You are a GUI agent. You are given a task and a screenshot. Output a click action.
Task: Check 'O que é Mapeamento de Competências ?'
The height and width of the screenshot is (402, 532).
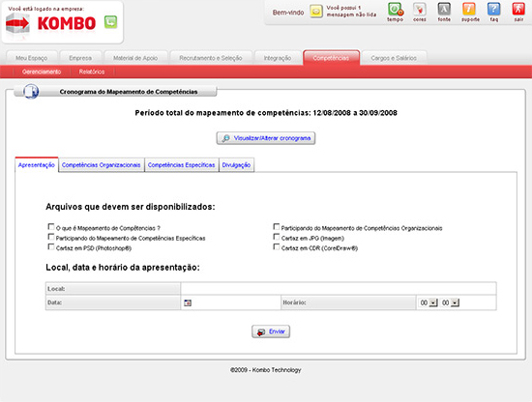tap(51, 226)
